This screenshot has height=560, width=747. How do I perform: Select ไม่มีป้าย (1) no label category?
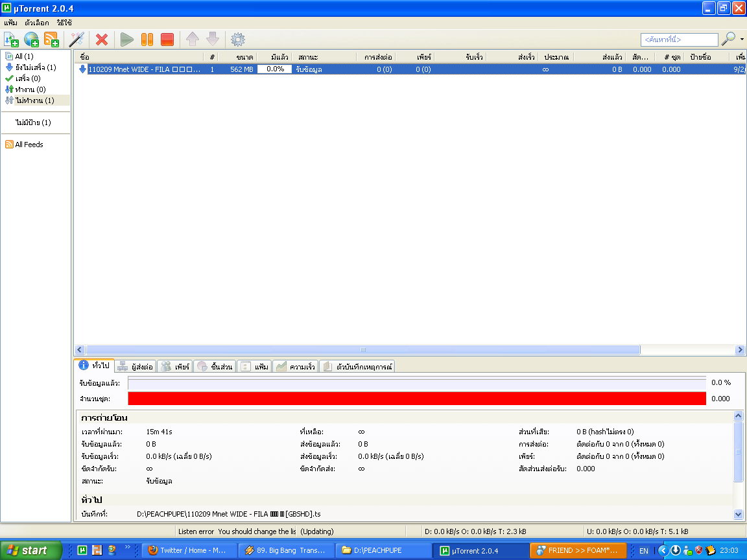coord(33,122)
